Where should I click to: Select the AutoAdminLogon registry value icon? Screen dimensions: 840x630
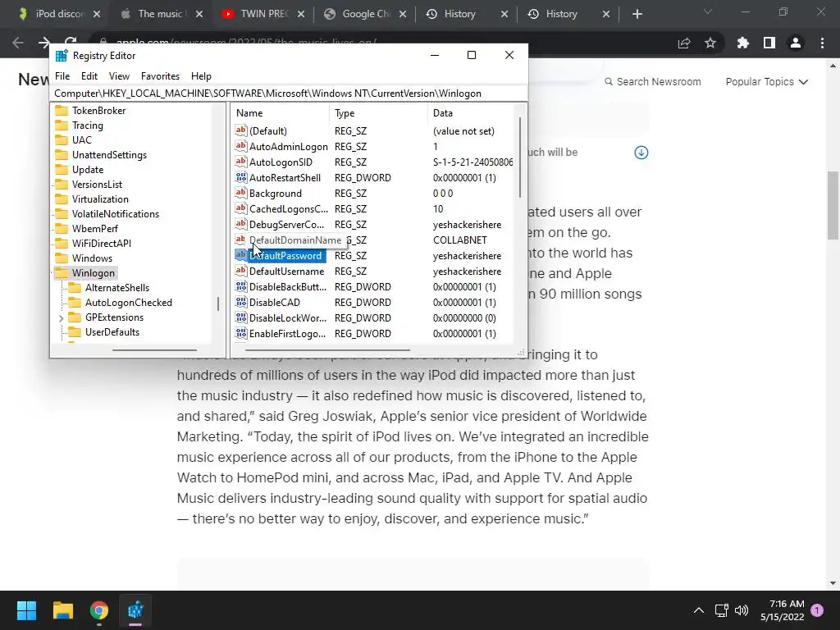241,146
